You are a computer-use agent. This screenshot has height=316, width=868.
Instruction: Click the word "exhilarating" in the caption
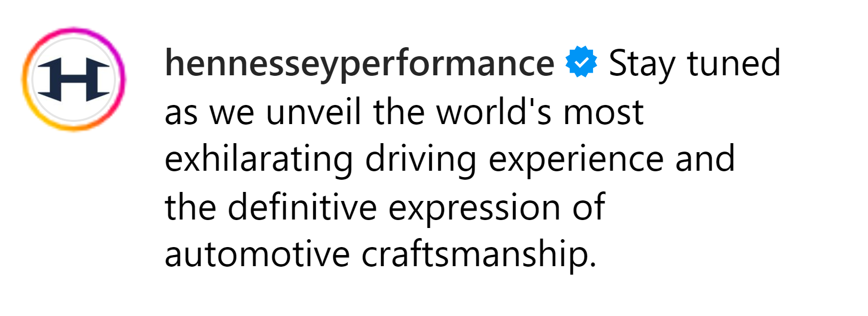coord(259,160)
